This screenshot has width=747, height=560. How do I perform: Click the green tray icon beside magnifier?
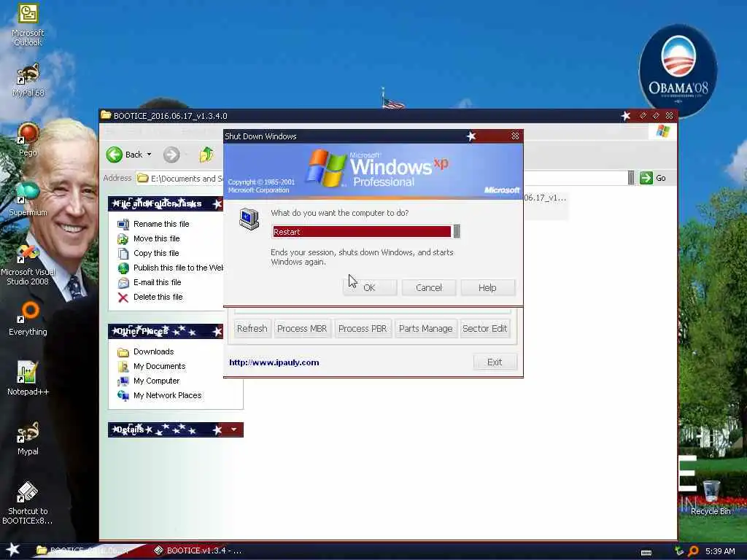(679, 551)
